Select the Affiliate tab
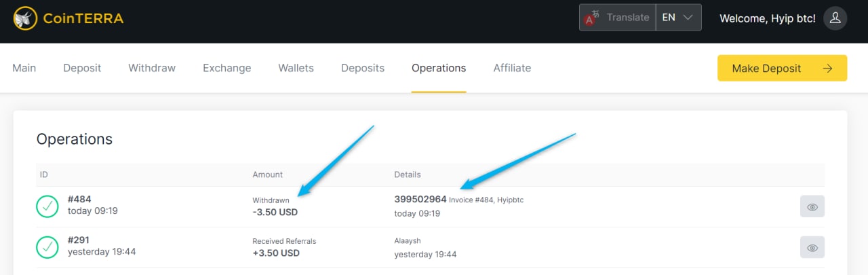Viewport: 868px width, 275px height. [x=512, y=68]
